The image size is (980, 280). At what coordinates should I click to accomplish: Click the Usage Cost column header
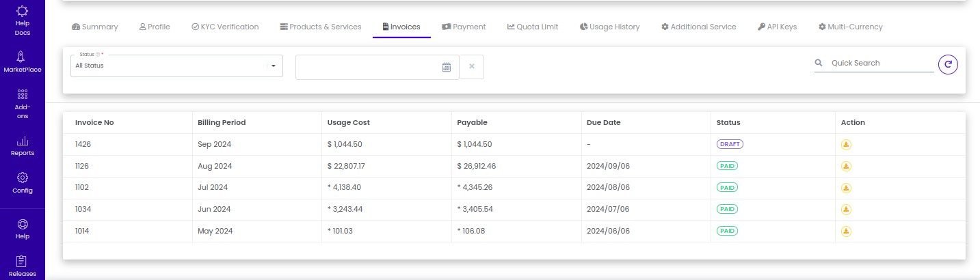click(349, 123)
